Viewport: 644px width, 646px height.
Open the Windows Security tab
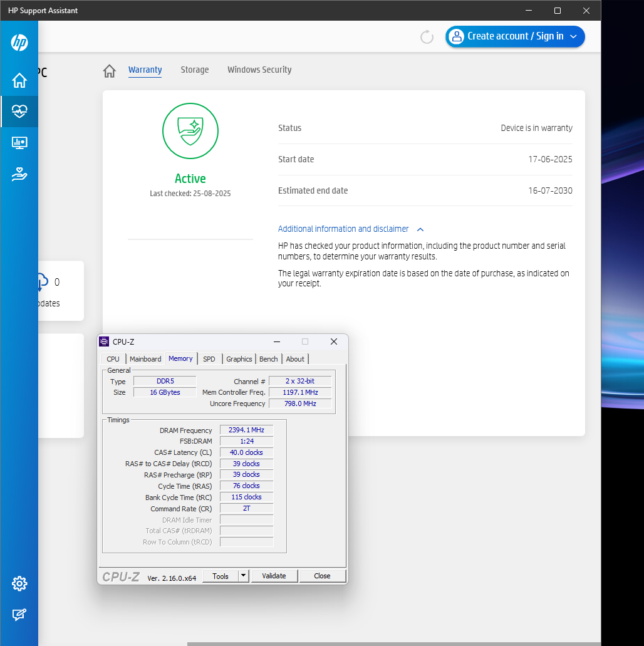point(259,70)
